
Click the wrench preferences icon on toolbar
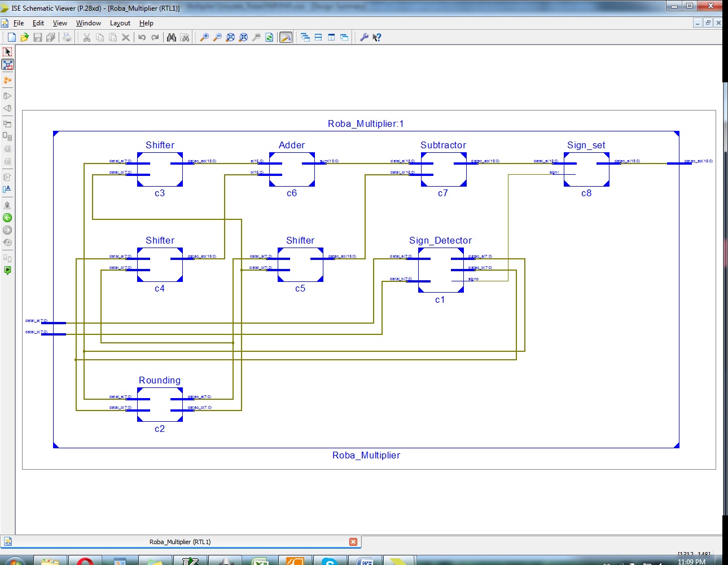click(x=364, y=37)
